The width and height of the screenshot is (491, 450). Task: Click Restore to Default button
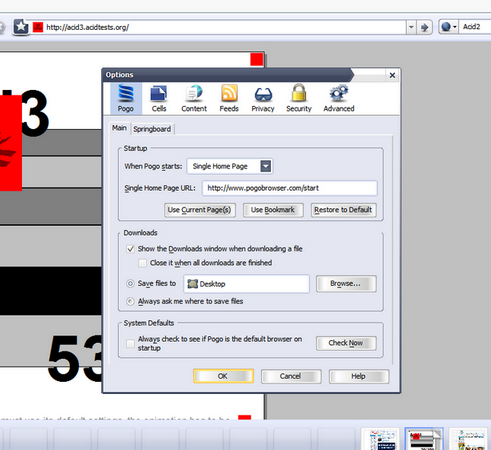click(343, 210)
